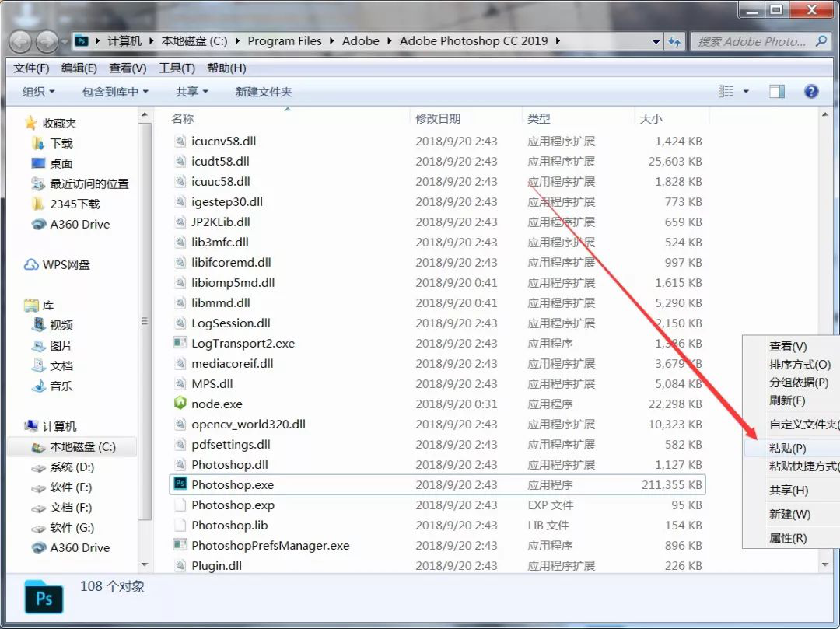Open the 共享 toolbar dropdown
The image size is (840, 629).
[192, 92]
